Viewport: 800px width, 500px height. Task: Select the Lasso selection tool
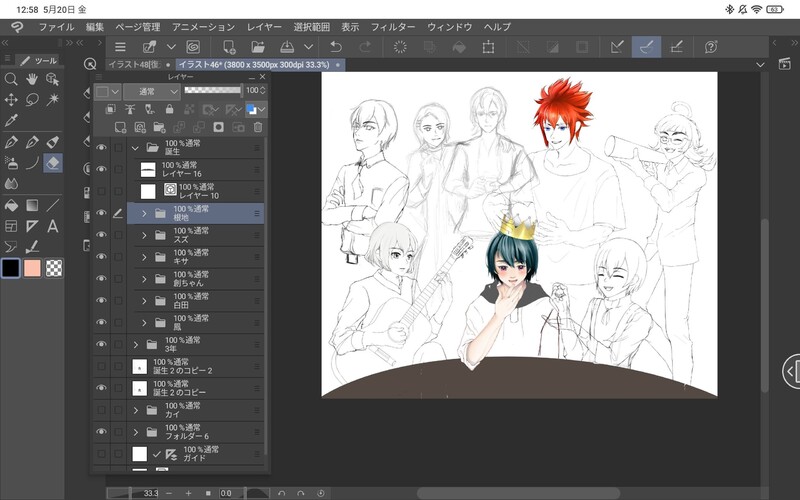coord(32,99)
